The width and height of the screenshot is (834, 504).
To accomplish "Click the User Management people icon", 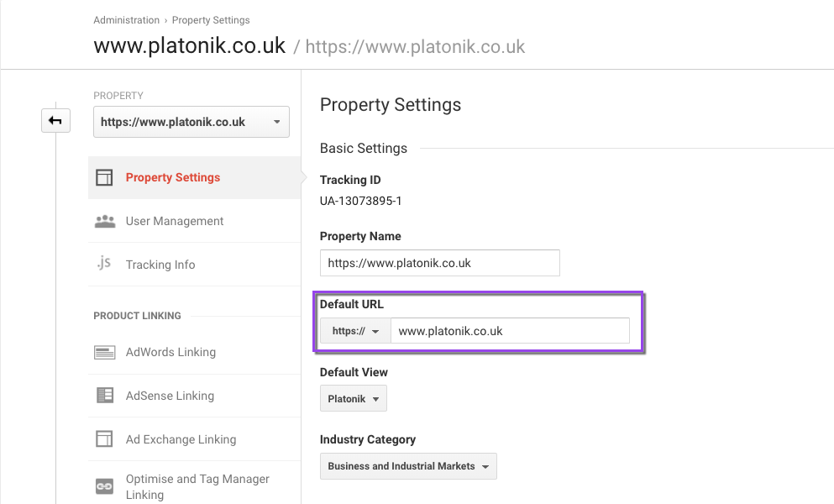I will (104, 222).
